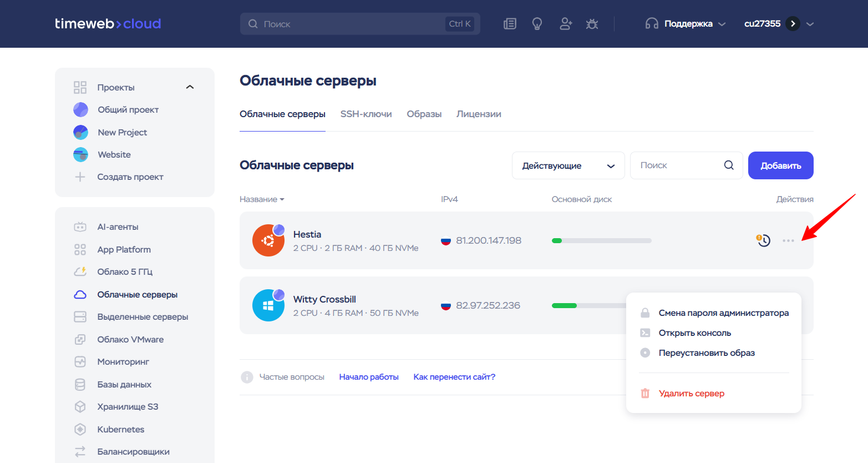The width and height of the screenshot is (868, 463).
Task: Open Выделенные серверы section
Action: 143,317
